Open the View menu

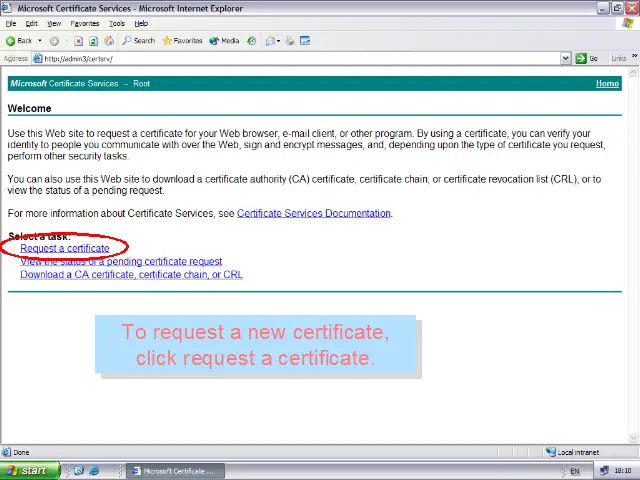pyautogui.click(x=54, y=24)
